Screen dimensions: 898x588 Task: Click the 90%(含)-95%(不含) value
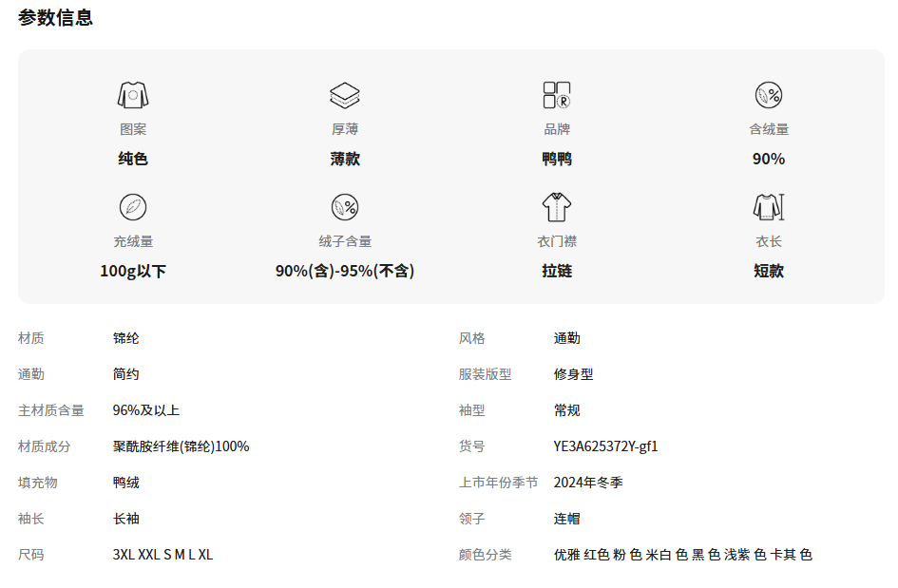345,271
